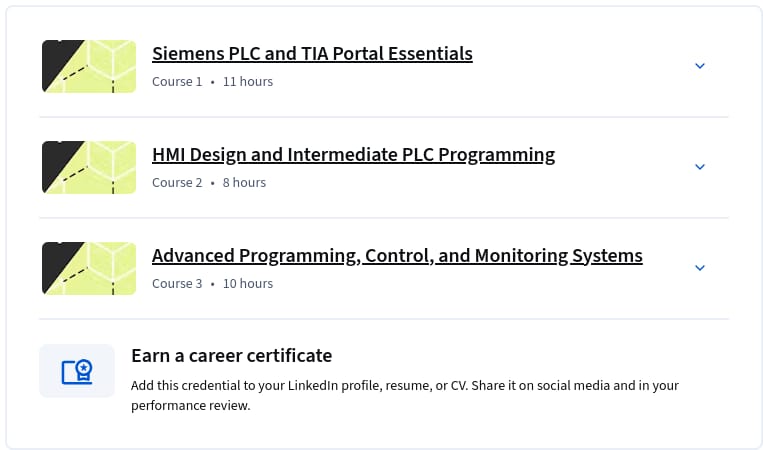Click 'Course 2' label text
Screen dimensions: 763x450
coord(177,183)
